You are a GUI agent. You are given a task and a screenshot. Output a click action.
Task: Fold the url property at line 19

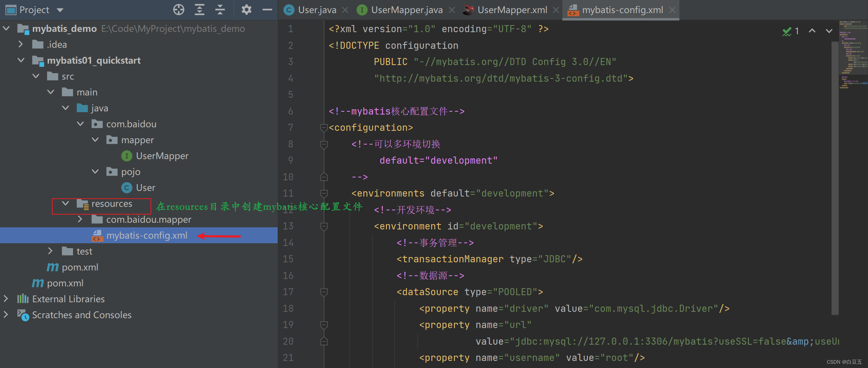324,325
